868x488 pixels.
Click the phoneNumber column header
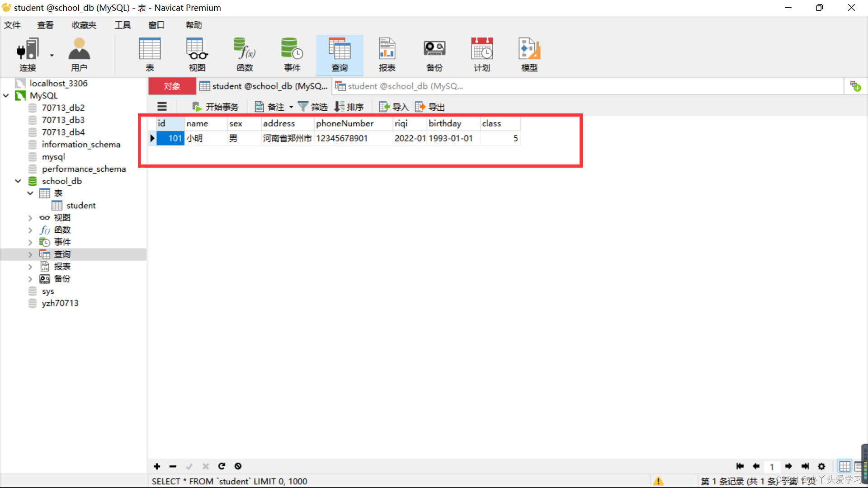(x=353, y=123)
